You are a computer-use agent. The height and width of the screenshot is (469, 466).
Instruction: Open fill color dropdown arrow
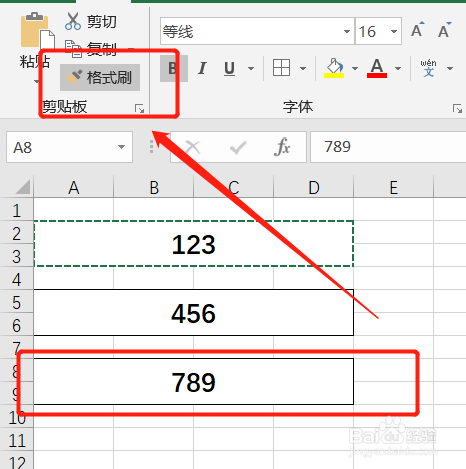point(355,68)
